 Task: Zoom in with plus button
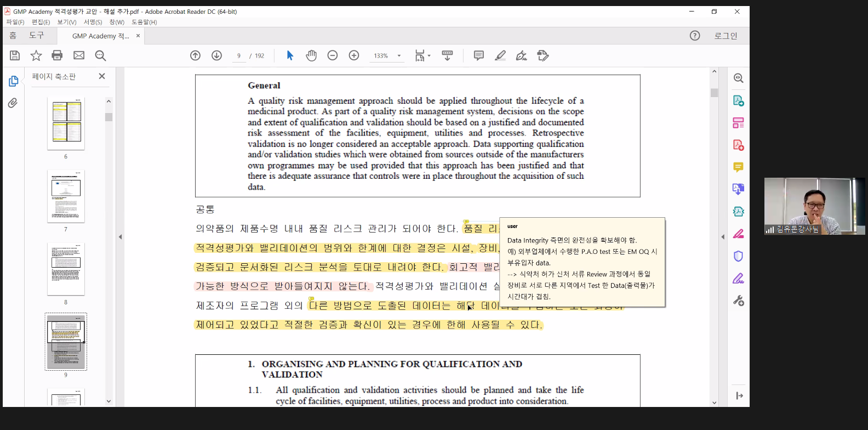(354, 55)
